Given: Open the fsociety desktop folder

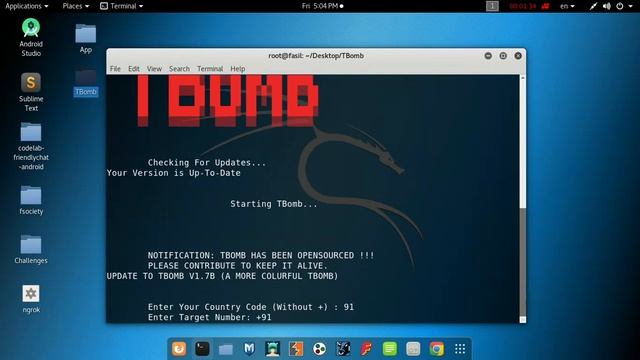Looking at the screenshot, I should pyautogui.click(x=31, y=200).
